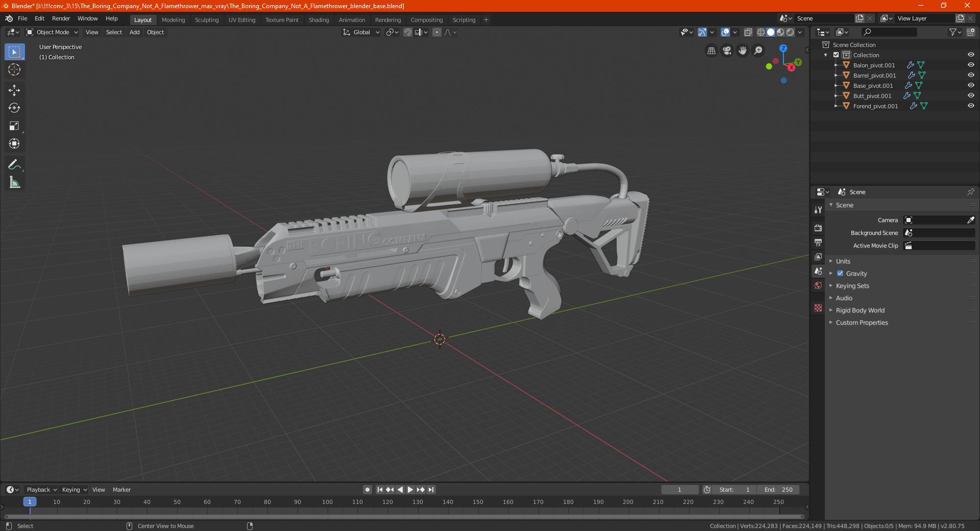Jump to the timeline end frame
The width and height of the screenshot is (980, 531).
tap(431, 490)
